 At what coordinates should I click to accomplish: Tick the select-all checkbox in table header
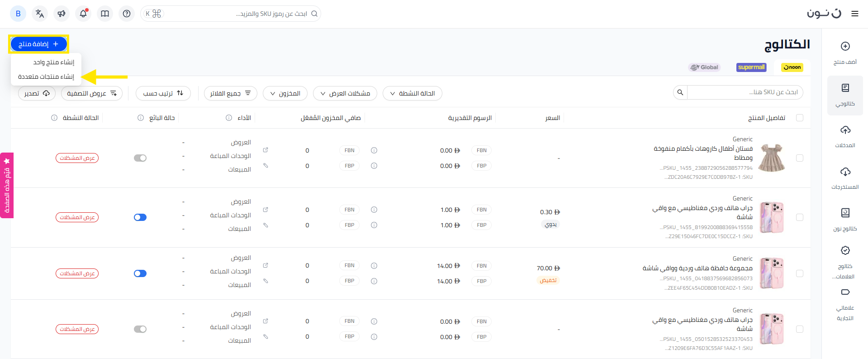click(799, 118)
